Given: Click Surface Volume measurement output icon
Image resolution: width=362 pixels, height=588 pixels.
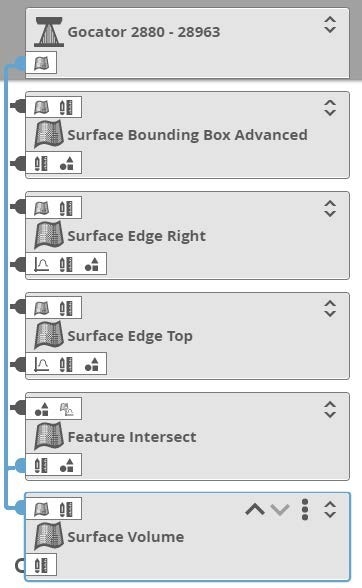Looking at the screenshot, I should tap(41, 565).
